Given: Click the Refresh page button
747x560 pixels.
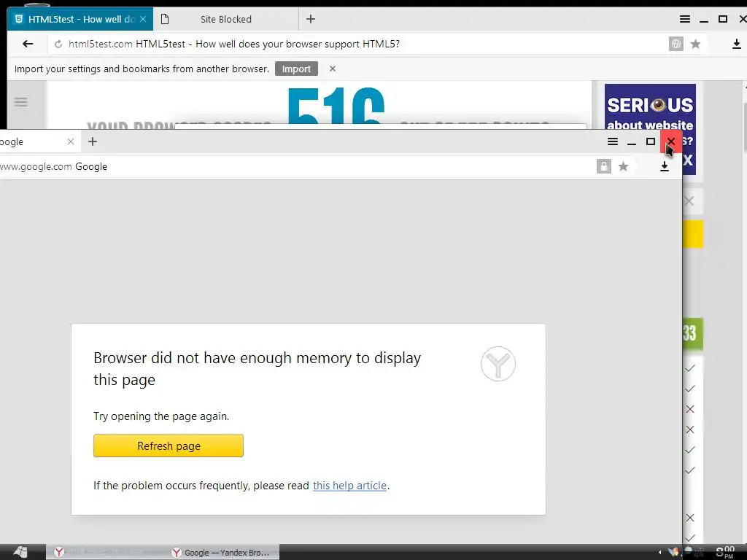Looking at the screenshot, I should (169, 446).
